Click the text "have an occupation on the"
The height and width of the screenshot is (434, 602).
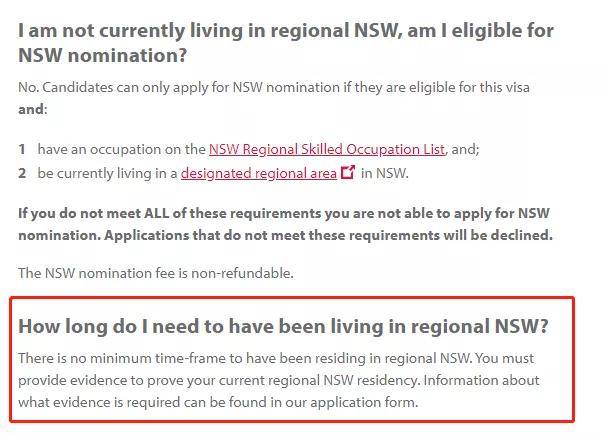(121, 149)
